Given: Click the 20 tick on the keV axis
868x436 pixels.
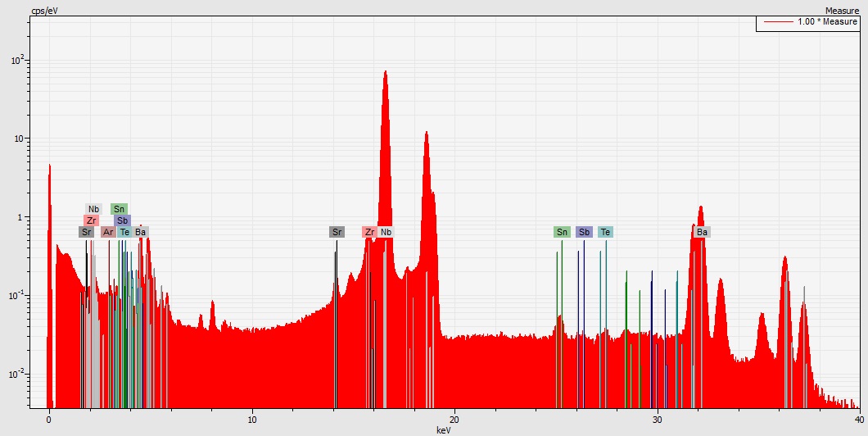Looking at the screenshot, I should point(455,420).
